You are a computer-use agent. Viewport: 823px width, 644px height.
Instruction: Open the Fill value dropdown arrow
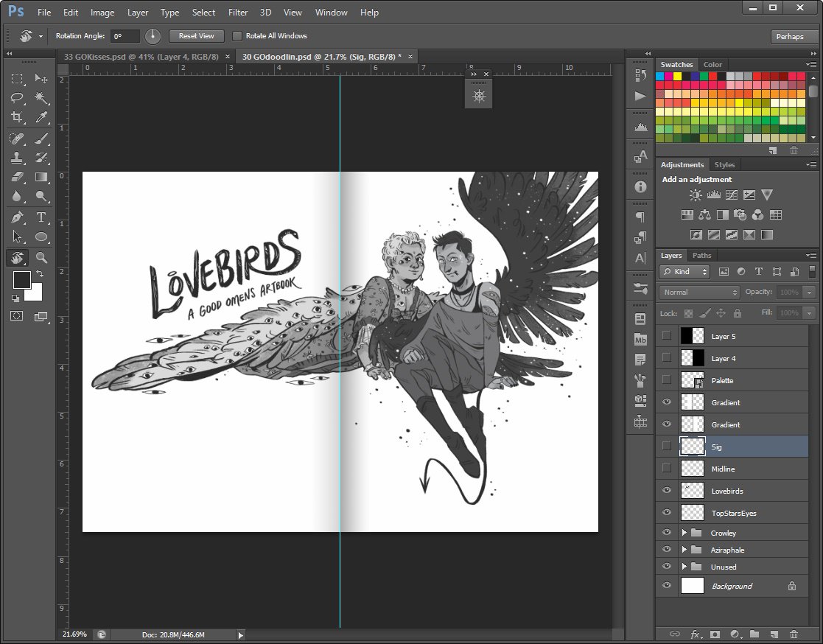809,313
